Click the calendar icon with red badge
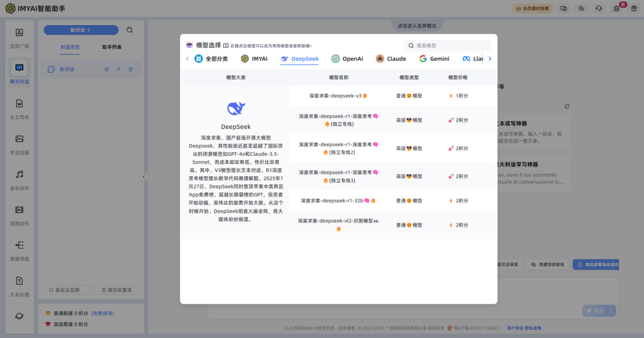 617,8
